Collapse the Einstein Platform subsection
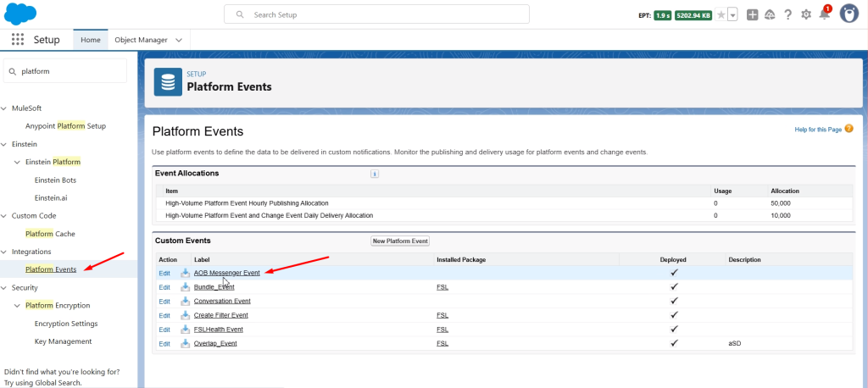Screen dimensions: 868x388 [18, 162]
